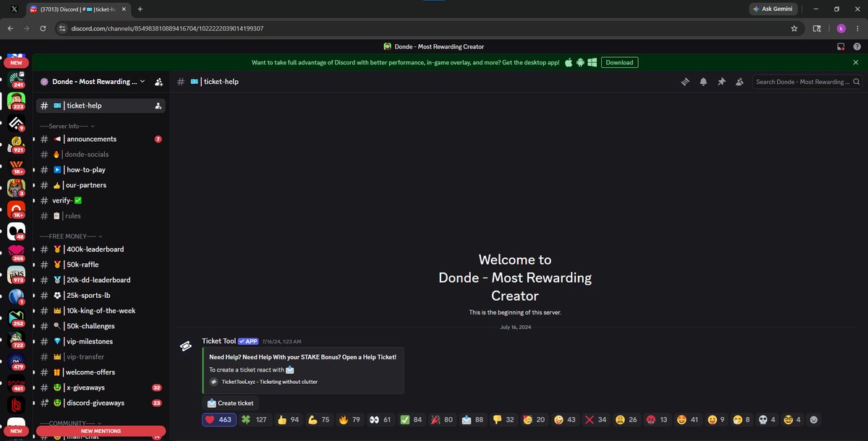868x441 pixels.
Task: Jump to NEW unreads at top
Action: (16, 62)
